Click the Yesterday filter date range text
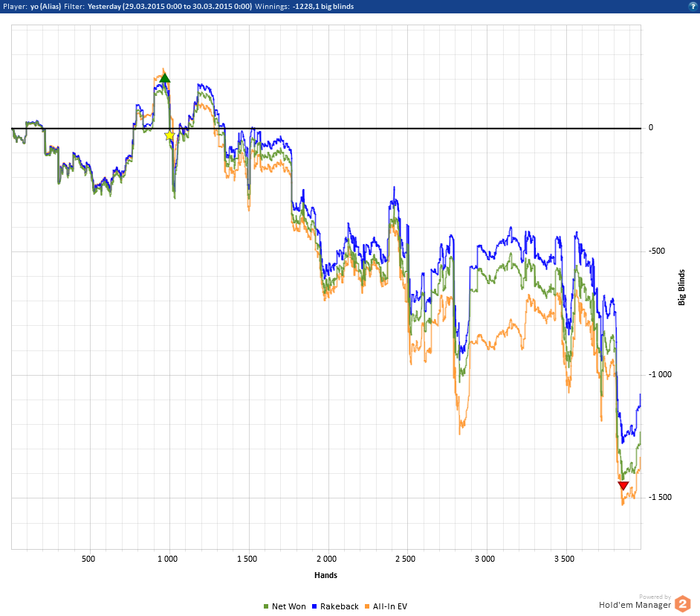 pyautogui.click(x=170, y=6)
